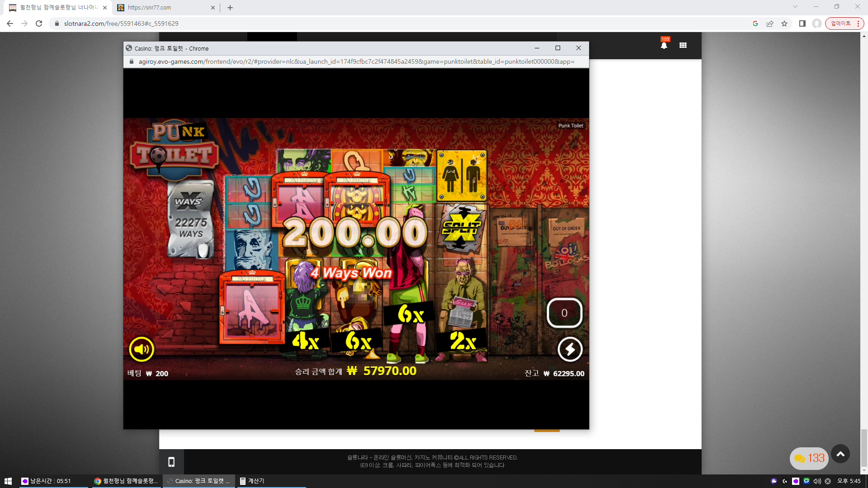Open the Chrome three-dot menu
The image size is (868, 488).
pos(858,23)
